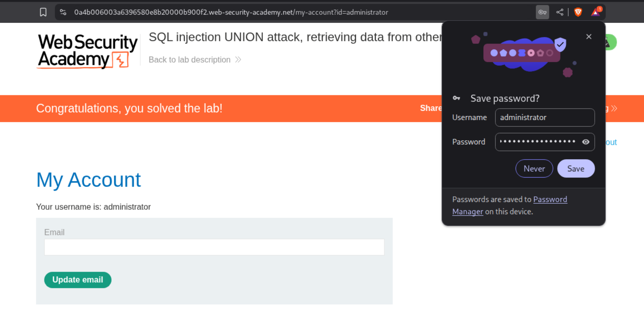Click the Username field in the popup
Viewport: 644px width, 321px height.
click(544, 118)
